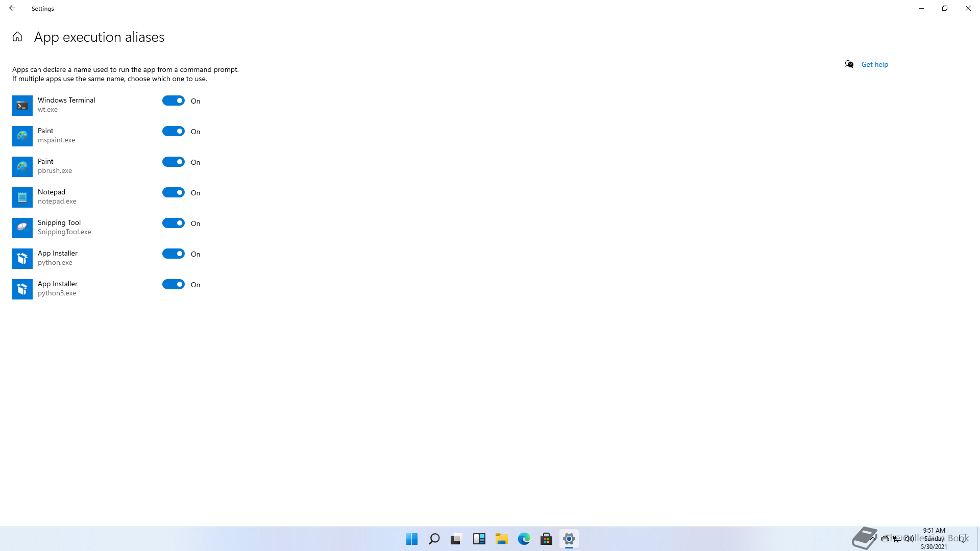Open volume speaker tray icon
The height and width of the screenshot is (551, 980).
pyautogui.click(x=909, y=538)
